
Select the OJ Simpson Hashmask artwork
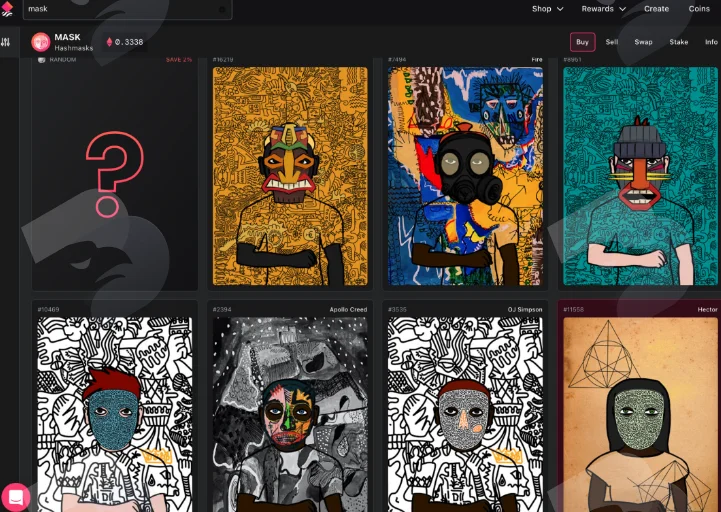tap(465, 414)
